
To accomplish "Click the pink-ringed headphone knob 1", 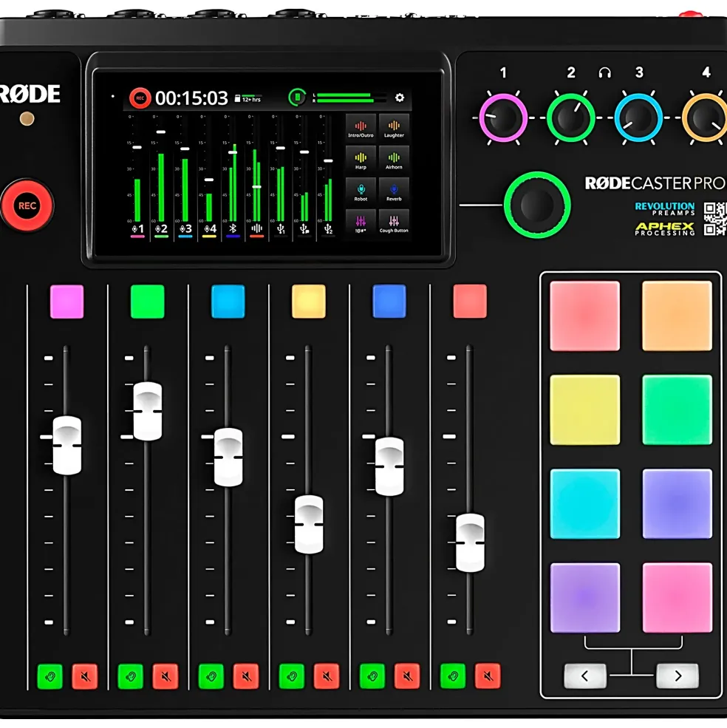I will click(503, 118).
